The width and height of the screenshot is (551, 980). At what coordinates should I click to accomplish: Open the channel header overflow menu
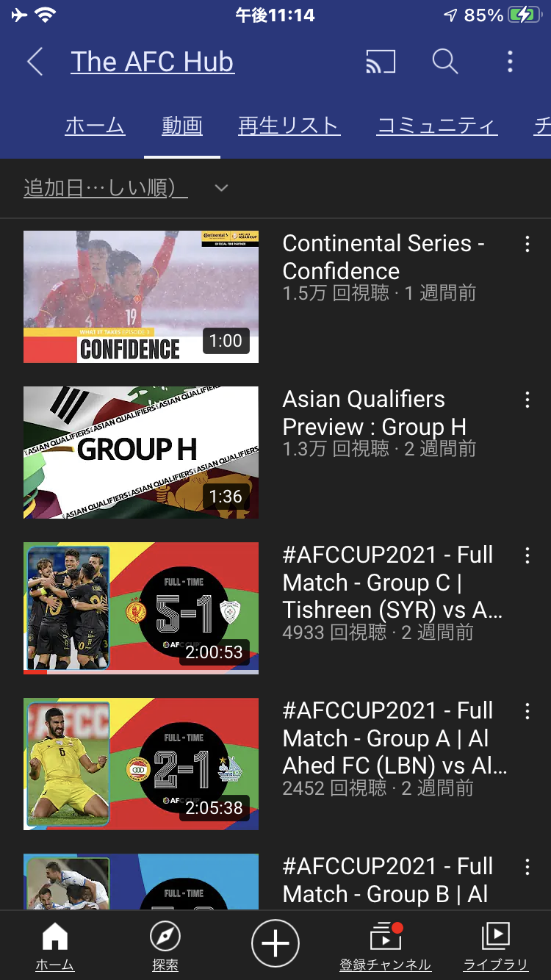coord(510,62)
